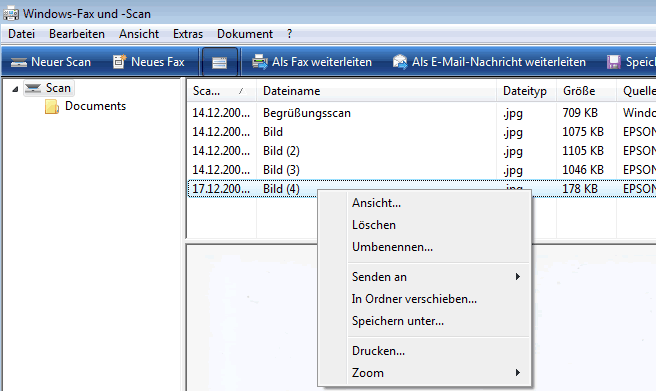Select the Scan label in tree

58,88
